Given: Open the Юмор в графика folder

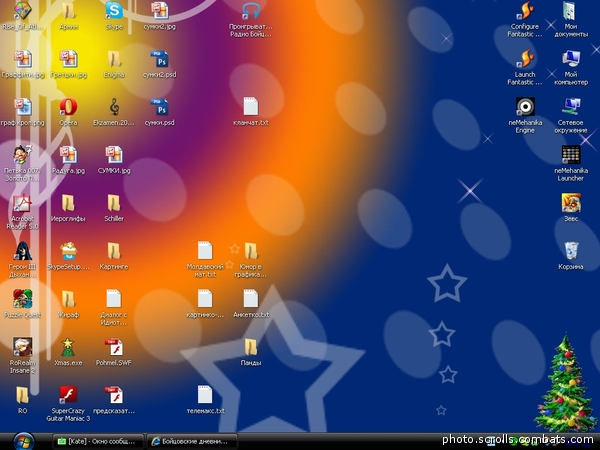Looking at the screenshot, I should 251,251.
